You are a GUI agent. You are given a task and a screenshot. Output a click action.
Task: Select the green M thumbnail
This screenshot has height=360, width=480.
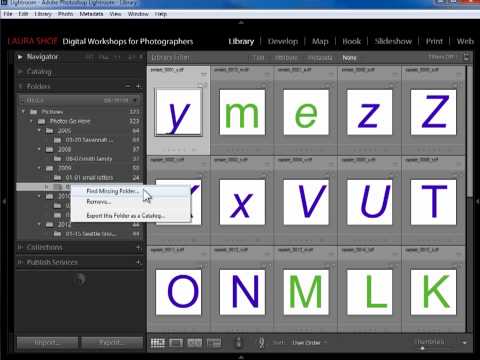(306, 292)
